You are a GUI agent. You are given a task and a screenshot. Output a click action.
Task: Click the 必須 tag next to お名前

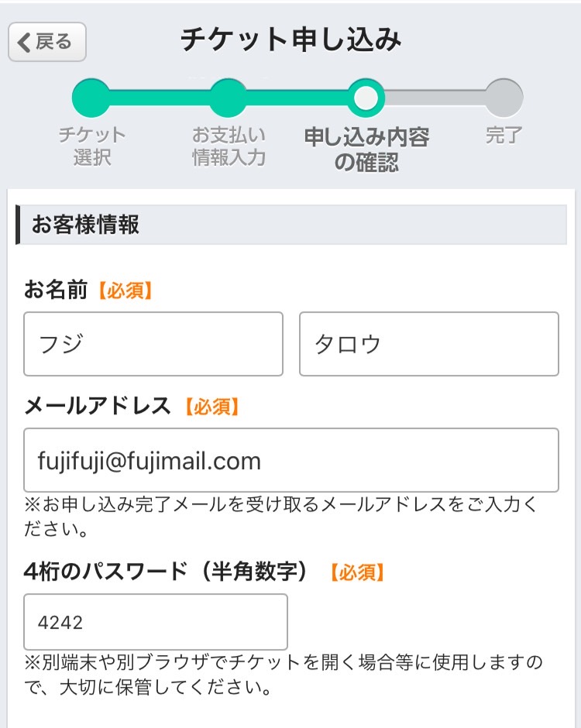125,291
